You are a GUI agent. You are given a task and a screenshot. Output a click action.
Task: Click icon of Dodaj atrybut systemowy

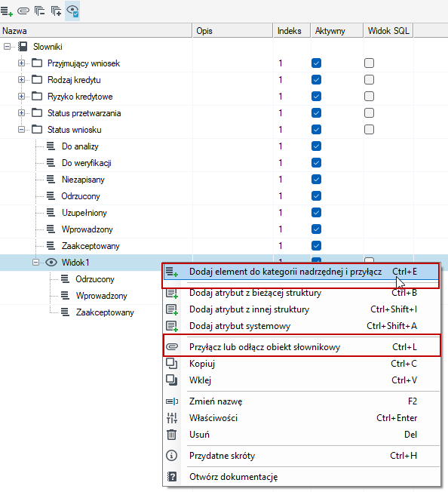click(x=172, y=326)
